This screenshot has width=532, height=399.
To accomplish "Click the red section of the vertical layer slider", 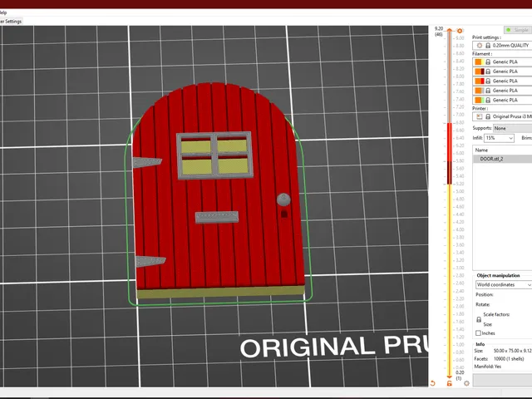I will coord(449,142).
